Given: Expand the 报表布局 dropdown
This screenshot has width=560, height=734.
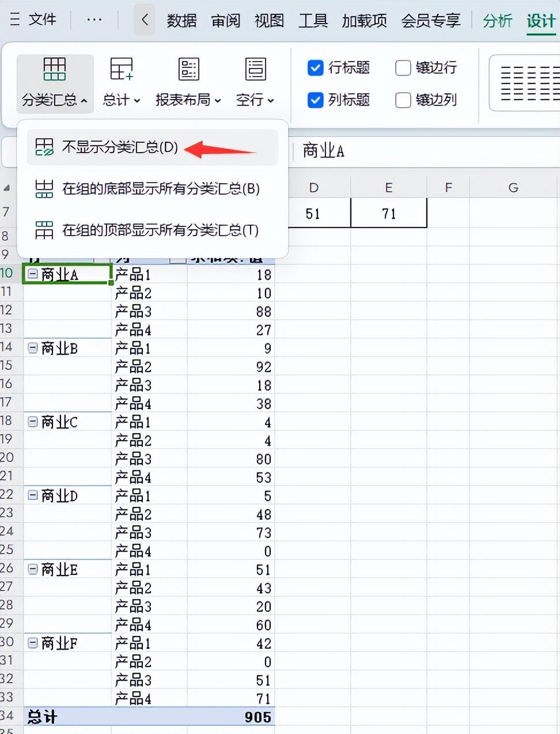Looking at the screenshot, I should [218, 101].
